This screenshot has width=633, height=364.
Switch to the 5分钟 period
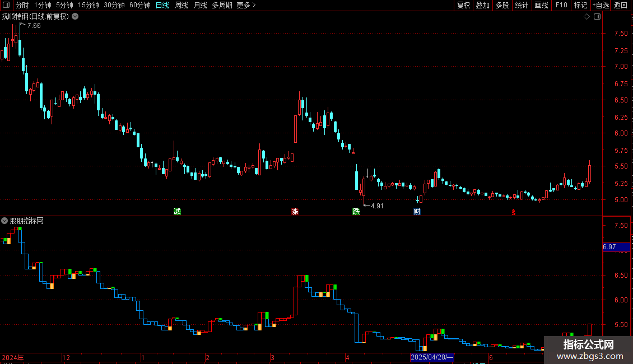pyautogui.click(x=64, y=5)
